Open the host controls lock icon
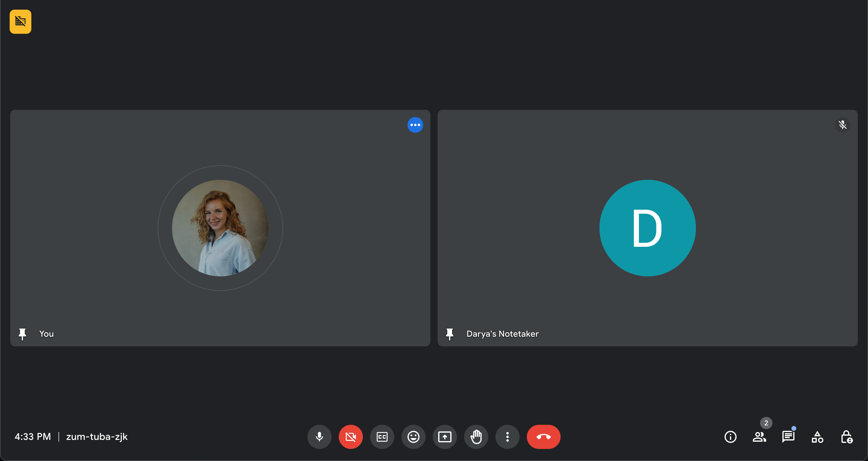This screenshot has width=868, height=461. 846,437
